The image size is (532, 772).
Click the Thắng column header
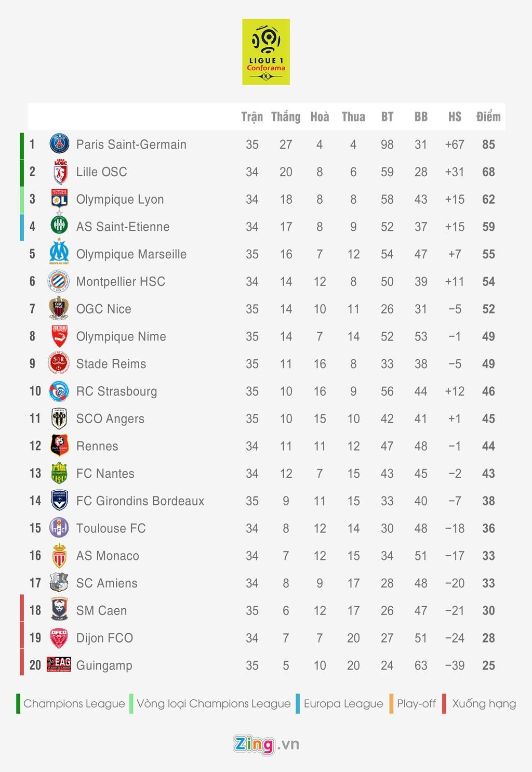point(286,117)
